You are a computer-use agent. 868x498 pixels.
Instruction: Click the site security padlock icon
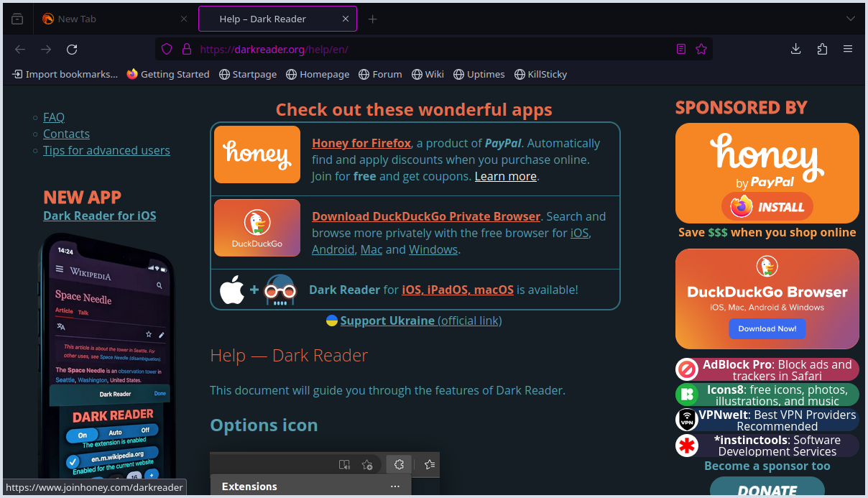tap(186, 50)
